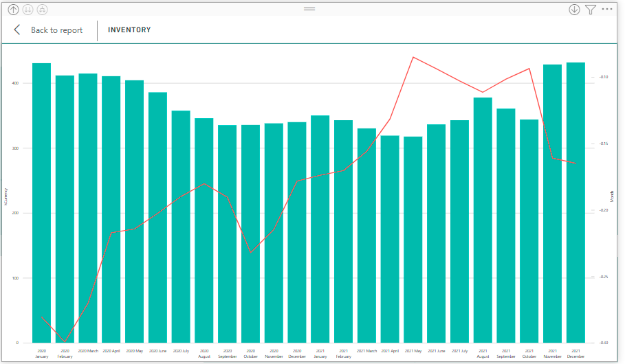Image resolution: width=625 pixels, height=364 pixels.
Task: Click the x-axis label 2021 April
Action: pos(390,351)
